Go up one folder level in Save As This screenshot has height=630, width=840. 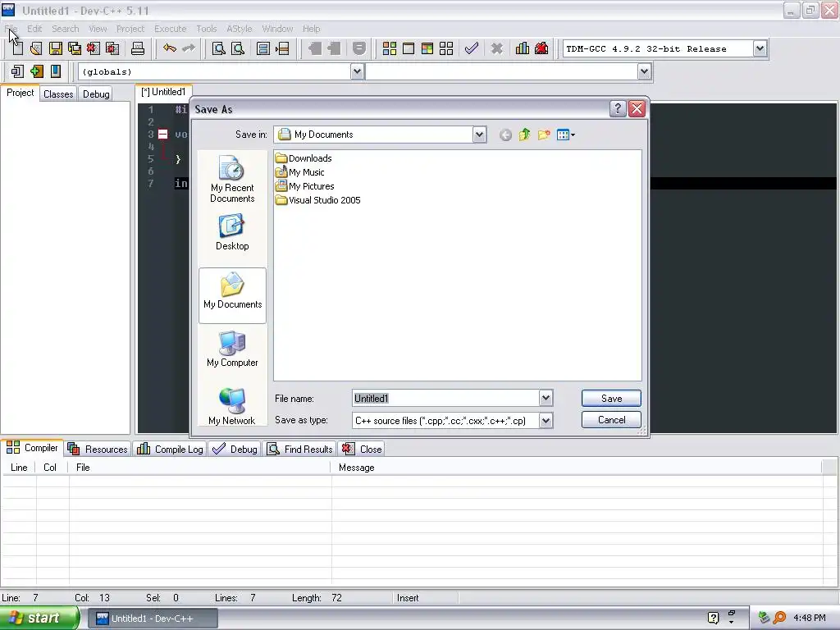[x=524, y=135]
